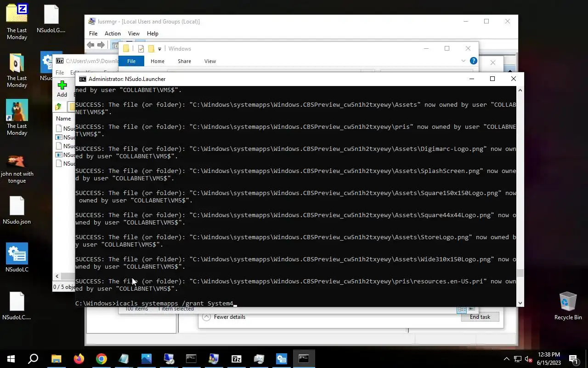Launch Firefox from the taskbar
Image resolution: width=588 pixels, height=368 pixels.
pyautogui.click(x=79, y=359)
